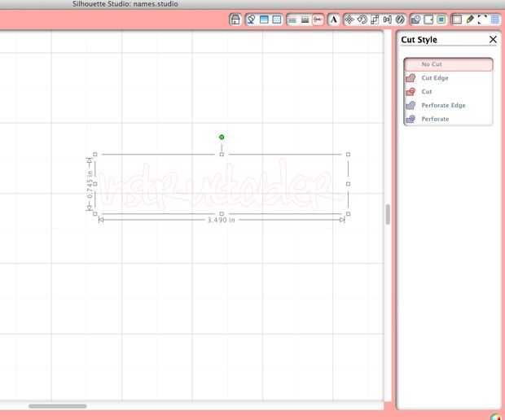Open the Page settings icon

[x=457, y=20]
